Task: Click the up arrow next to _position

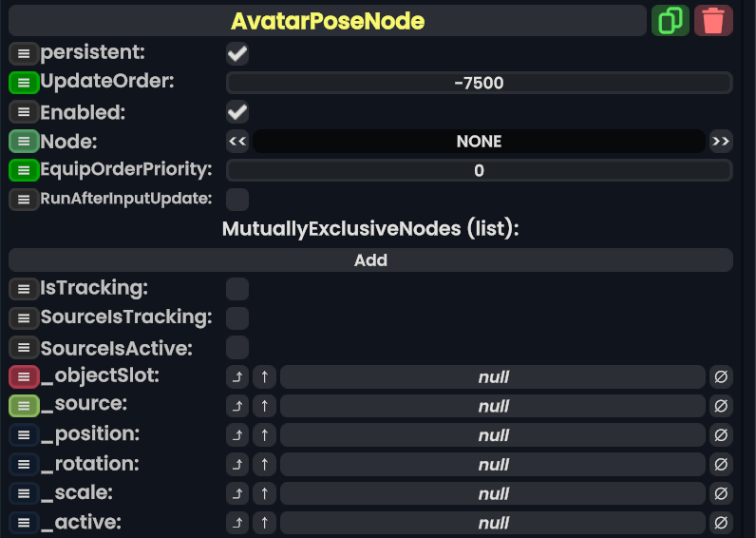Action: 263,436
